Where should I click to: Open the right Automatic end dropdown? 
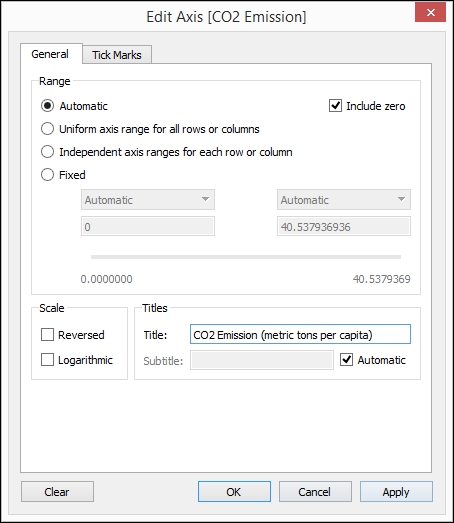coord(344,199)
